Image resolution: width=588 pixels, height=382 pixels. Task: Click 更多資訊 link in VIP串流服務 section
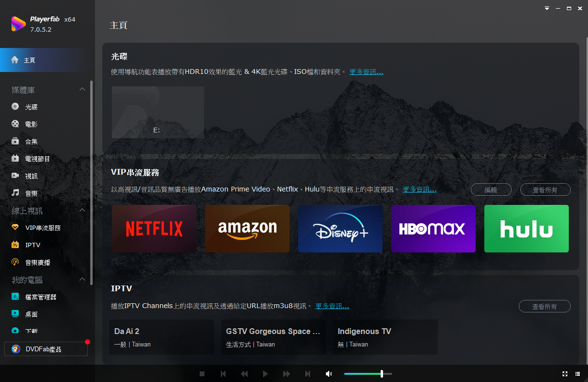420,190
